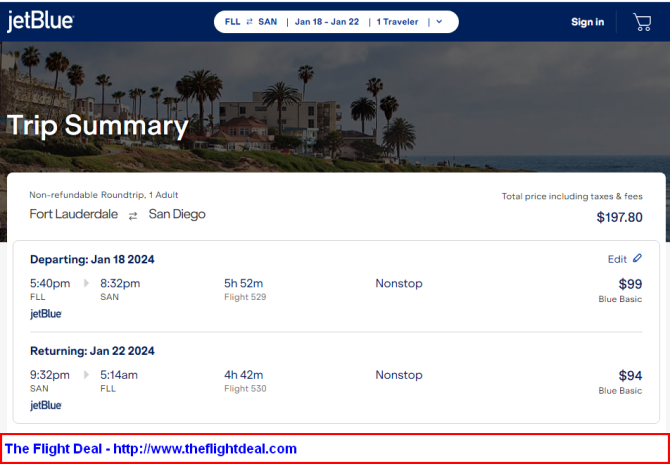Click the Returning: Jan 22 2024 heading

click(x=92, y=351)
